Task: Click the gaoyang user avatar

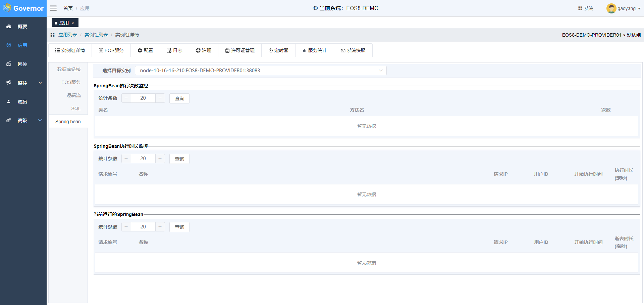Action: [x=611, y=8]
